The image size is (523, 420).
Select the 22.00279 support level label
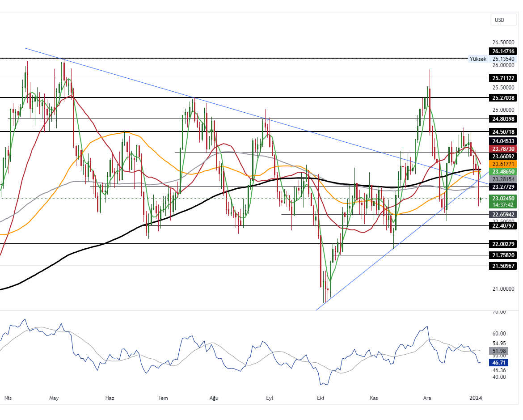pos(503,244)
